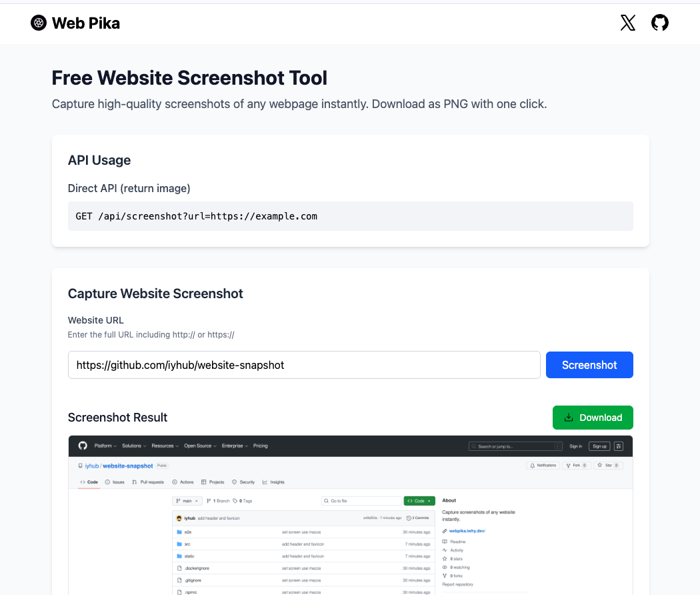Expand the Solutions menu in the preview
Screen dimensions: 700x595
pos(134,446)
